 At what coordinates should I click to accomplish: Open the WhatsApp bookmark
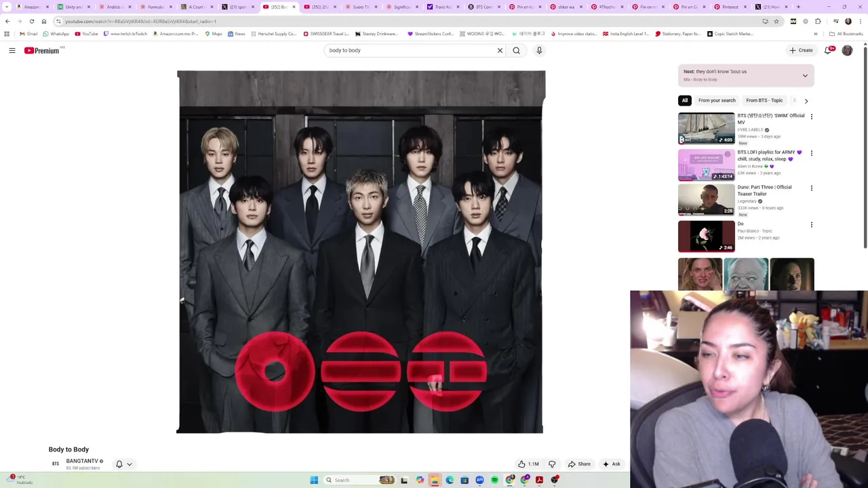tap(56, 34)
